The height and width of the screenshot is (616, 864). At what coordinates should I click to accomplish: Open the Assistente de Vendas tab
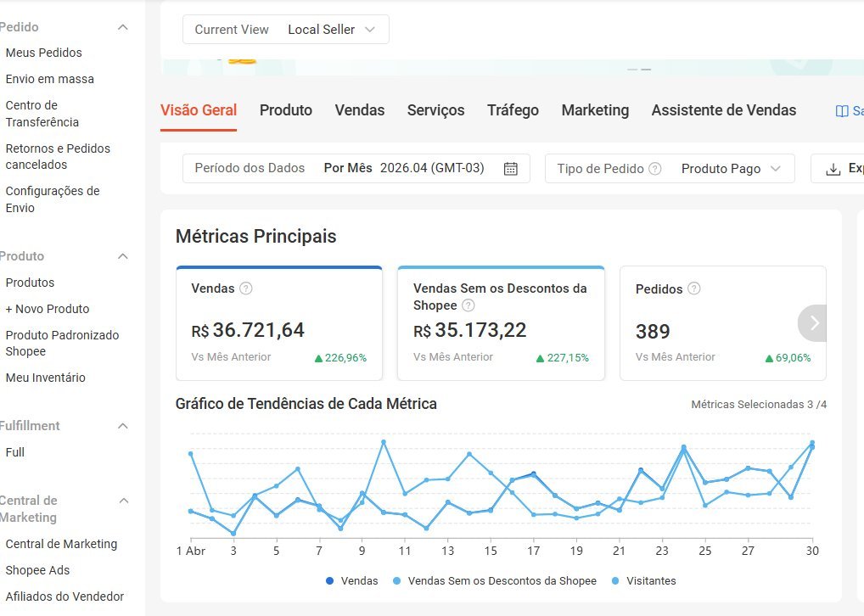pos(723,110)
